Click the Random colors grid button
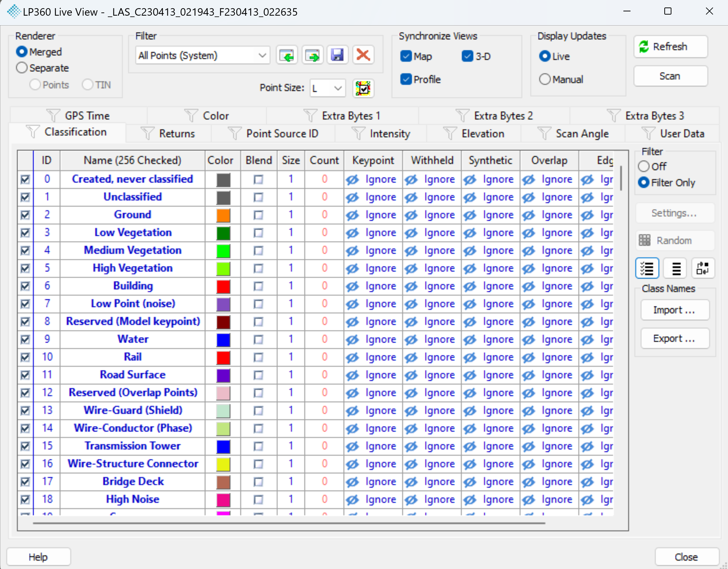Viewport: 728px width, 569px height. [675, 240]
